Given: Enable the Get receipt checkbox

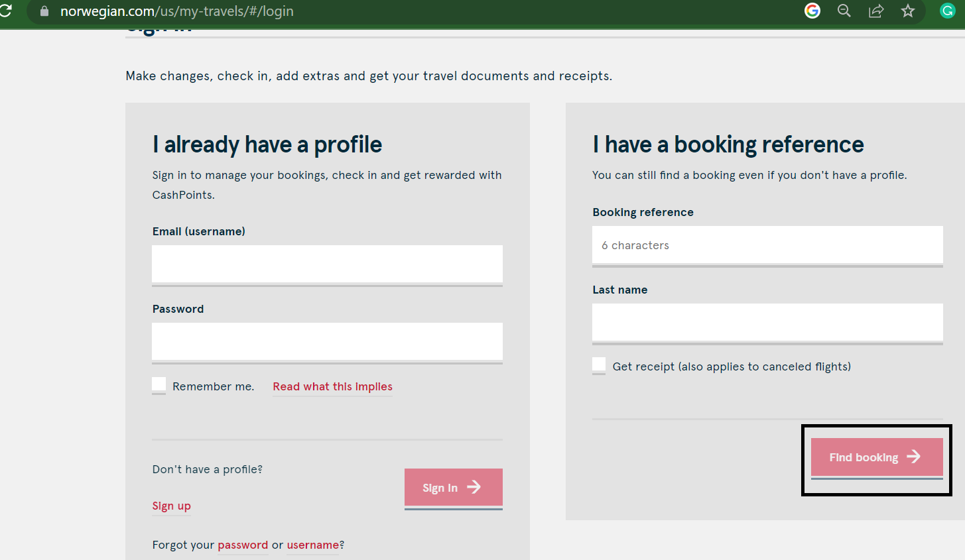Looking at the screenshot, I should (x=599, y=365).
